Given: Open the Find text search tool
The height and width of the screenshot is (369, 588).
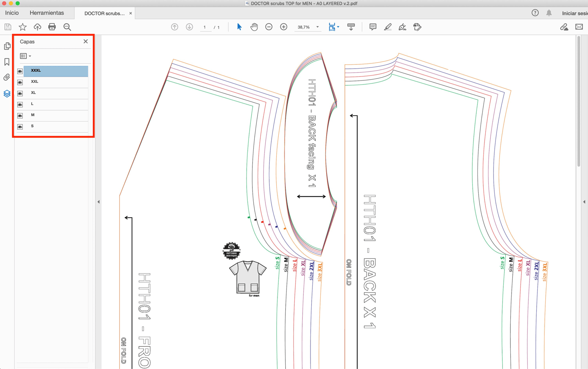Looking at the screenshot, I should pos(67,27).
